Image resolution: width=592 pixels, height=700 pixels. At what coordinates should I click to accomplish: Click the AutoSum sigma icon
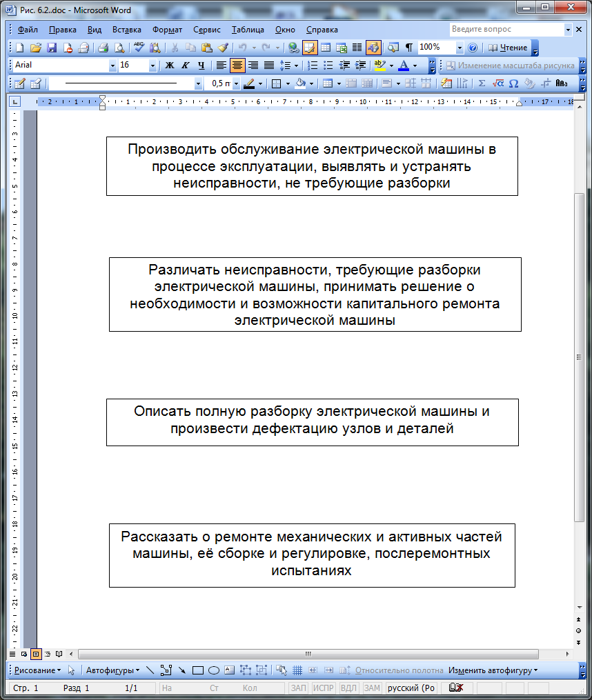[482, 83]
